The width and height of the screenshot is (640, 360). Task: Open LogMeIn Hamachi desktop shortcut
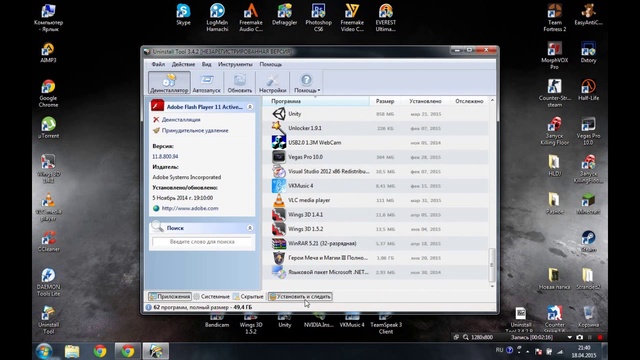[x=217, y=17]
